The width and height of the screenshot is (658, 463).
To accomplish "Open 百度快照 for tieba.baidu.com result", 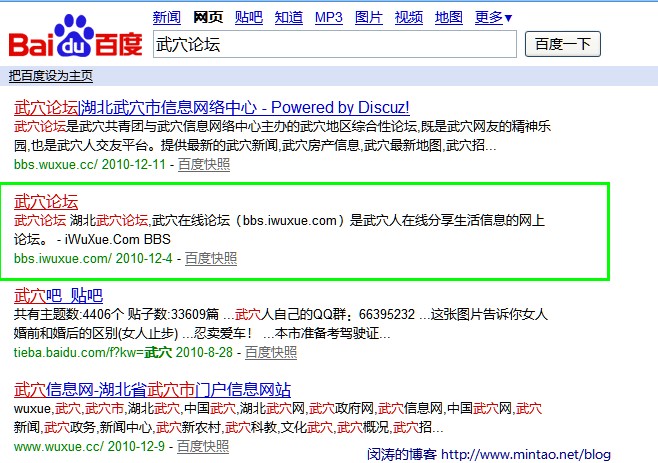I will pos(270,352).
